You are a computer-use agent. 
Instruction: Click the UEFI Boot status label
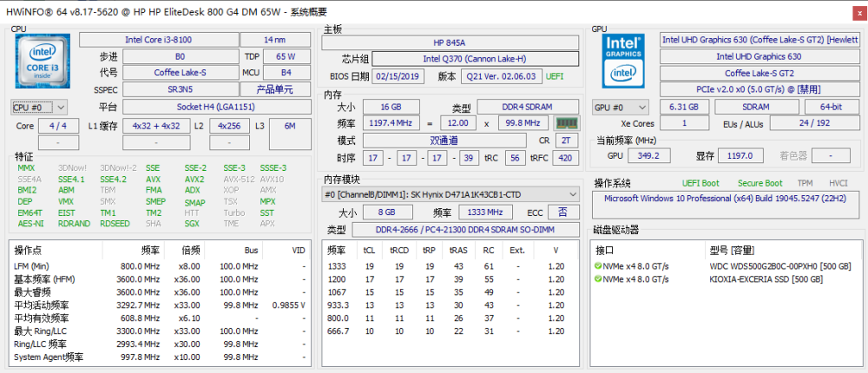(700, 183)
